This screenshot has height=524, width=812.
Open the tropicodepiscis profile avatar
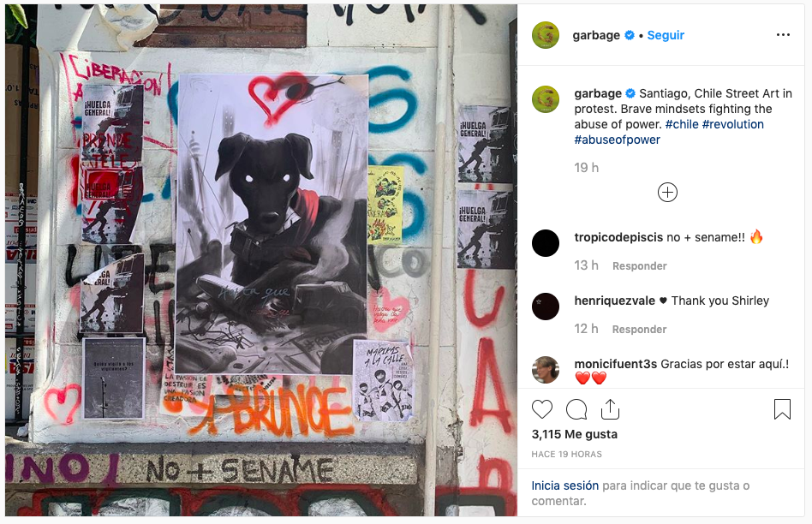[x=546, y=243]
